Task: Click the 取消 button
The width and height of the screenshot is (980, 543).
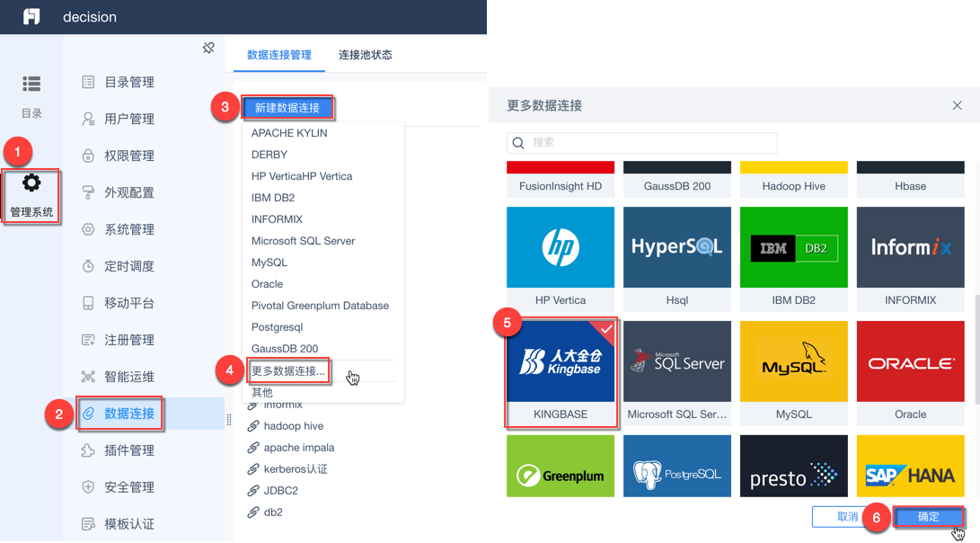Action: click(x=847, y=517)
